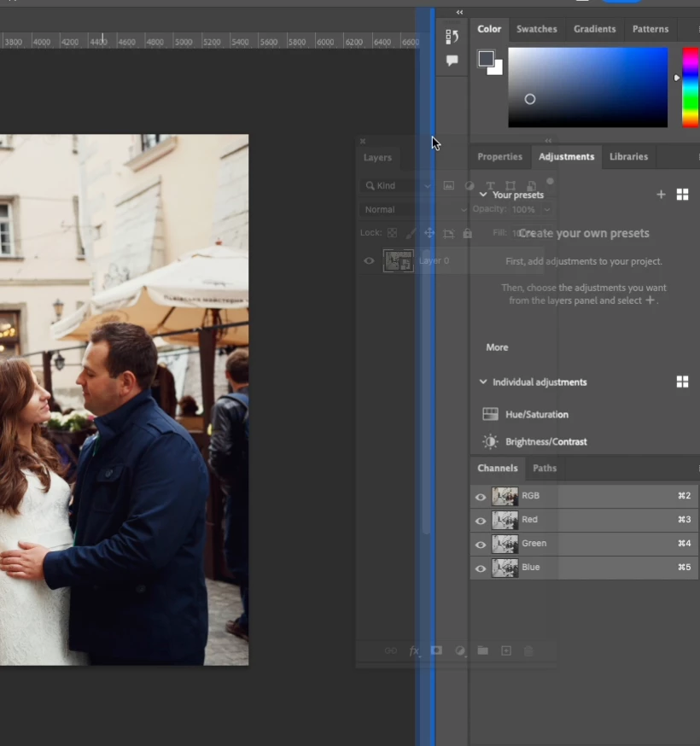Collapse the Your presets section

[483, 195]
